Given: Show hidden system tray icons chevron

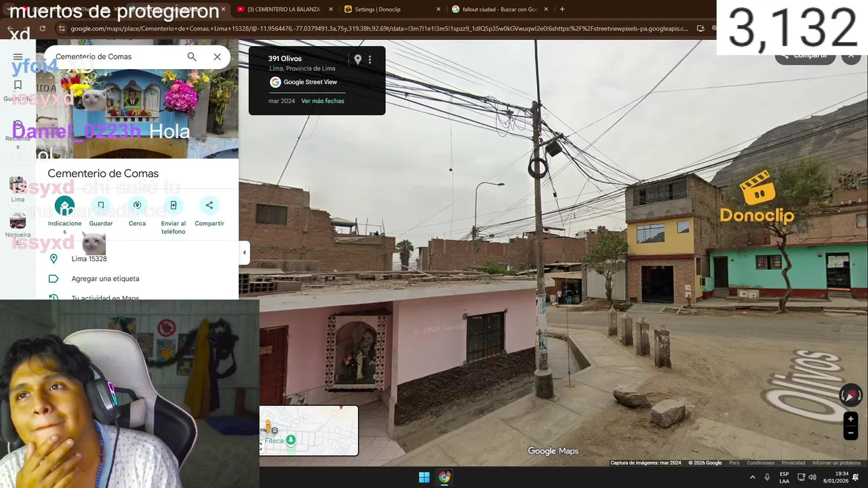Looking at the screenshot, I should [752, 477].
